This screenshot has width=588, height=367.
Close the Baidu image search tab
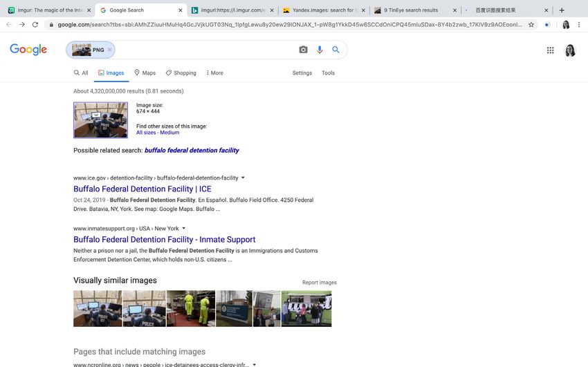(546, 10)
